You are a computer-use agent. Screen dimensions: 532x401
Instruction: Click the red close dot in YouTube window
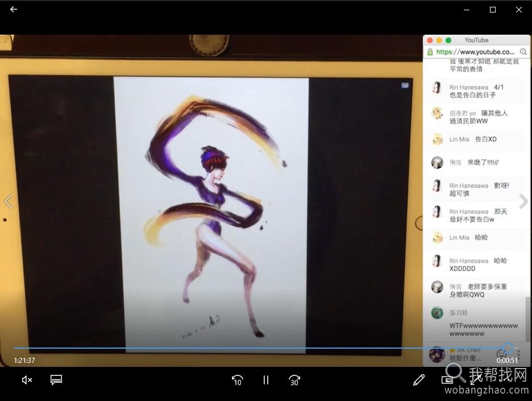(430, 40)
